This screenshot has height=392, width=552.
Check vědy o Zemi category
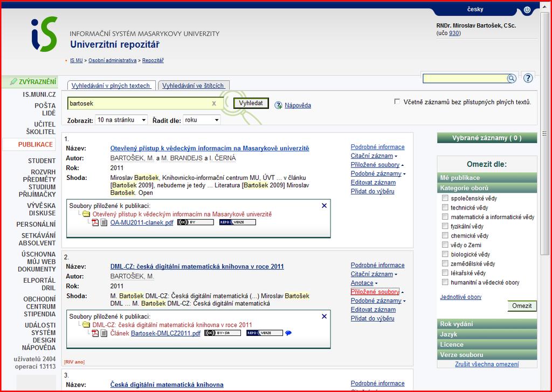click(x=445, y=244)
